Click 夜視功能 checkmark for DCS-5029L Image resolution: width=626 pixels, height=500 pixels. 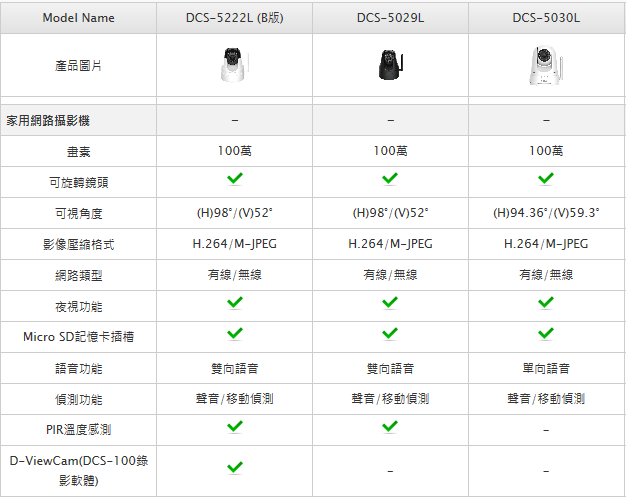click(390, 302)
